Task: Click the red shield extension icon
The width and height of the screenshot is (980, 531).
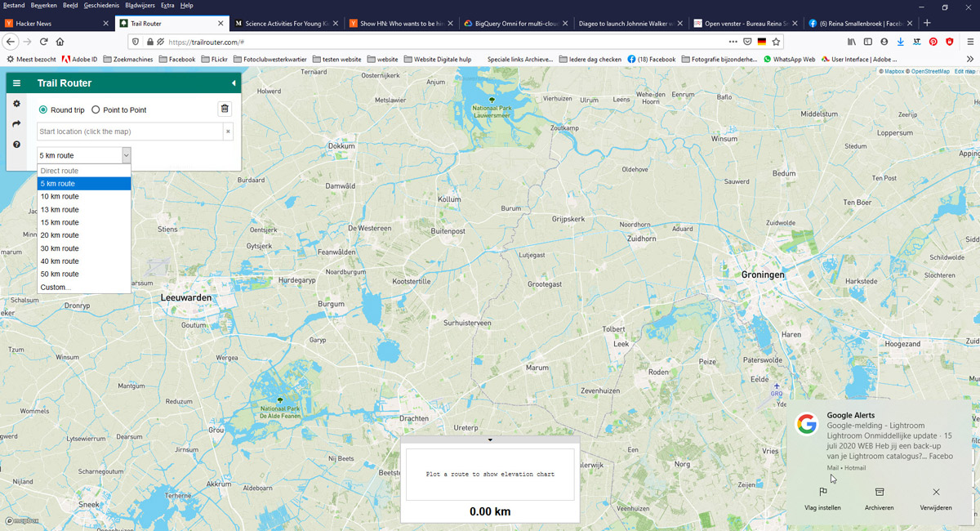Action: coord(950,42)
